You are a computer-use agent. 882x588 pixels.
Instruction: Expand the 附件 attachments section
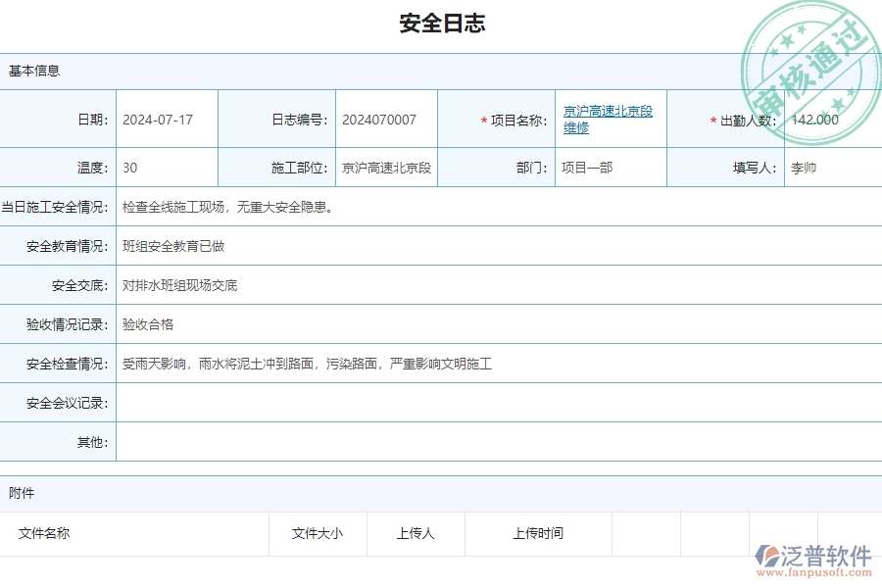(x=20, y=493)
